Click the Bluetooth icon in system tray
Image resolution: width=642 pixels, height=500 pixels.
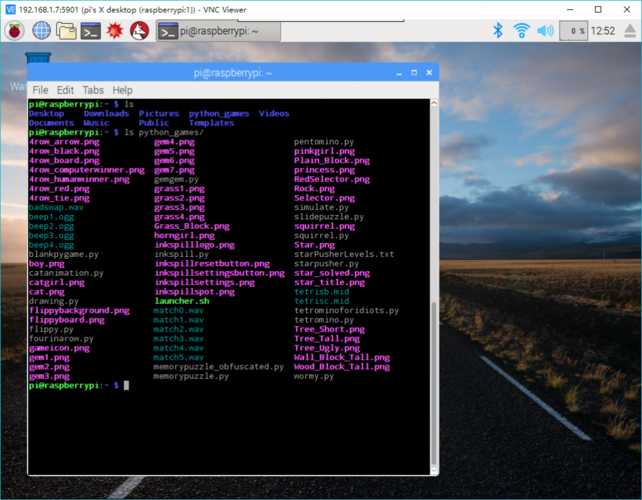tap(497, 30)
